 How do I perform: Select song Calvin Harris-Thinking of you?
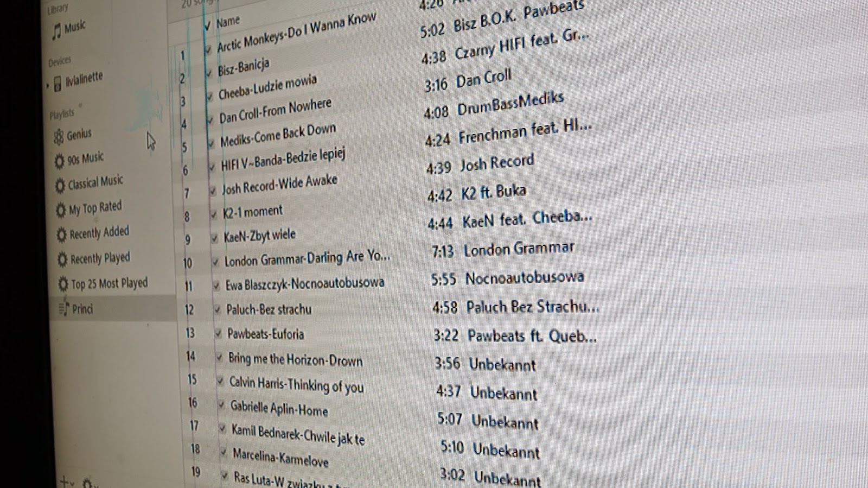[x=297, y=384]
